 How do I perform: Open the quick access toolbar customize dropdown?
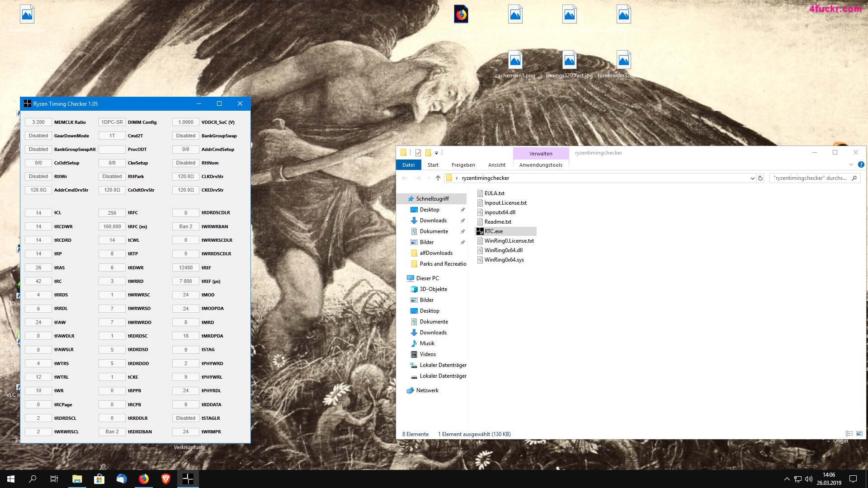point(436,153)
